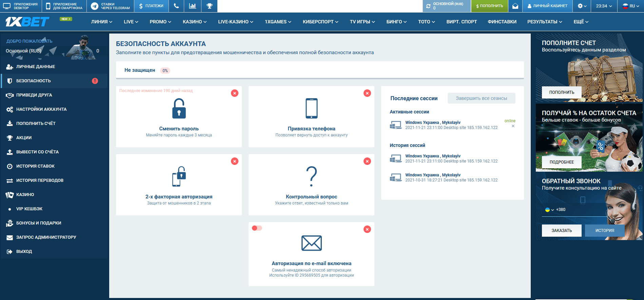Click the question mark security question icon
The image size is (644, 300).
(311, 176)
